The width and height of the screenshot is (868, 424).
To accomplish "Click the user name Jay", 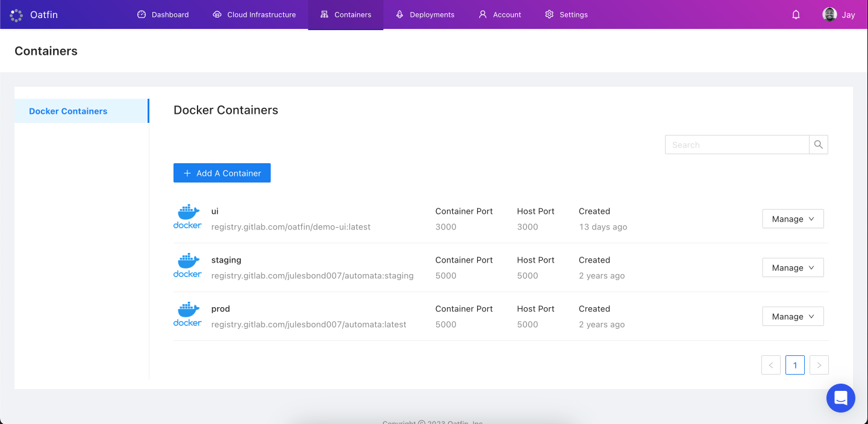I will [x=848, y=14].
